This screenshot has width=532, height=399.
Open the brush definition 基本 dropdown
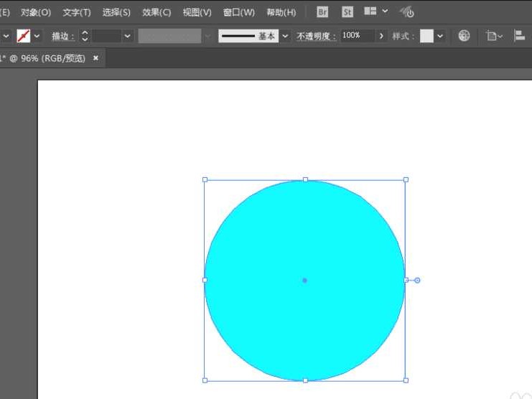click(285, 36)
